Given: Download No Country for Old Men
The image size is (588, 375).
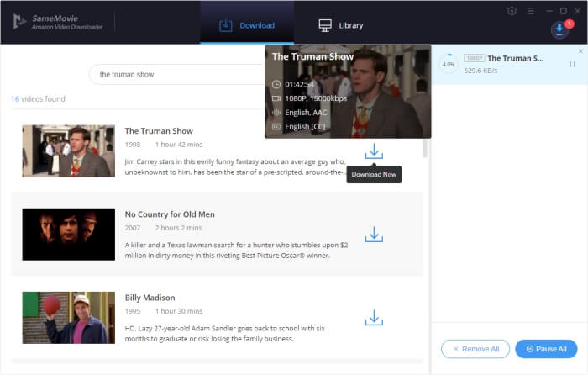Looking at the screenshot, I should pyautogui.click(x=374, y=235).
